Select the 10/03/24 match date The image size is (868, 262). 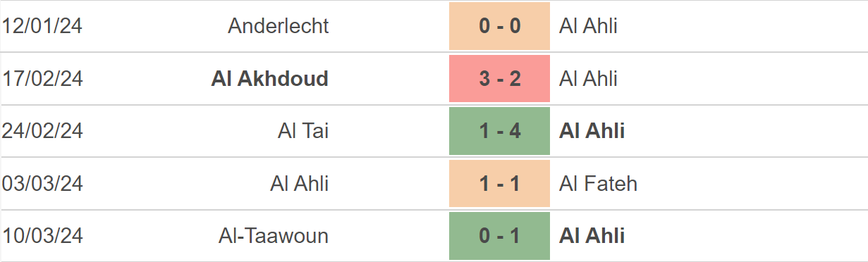click(42, 236)
